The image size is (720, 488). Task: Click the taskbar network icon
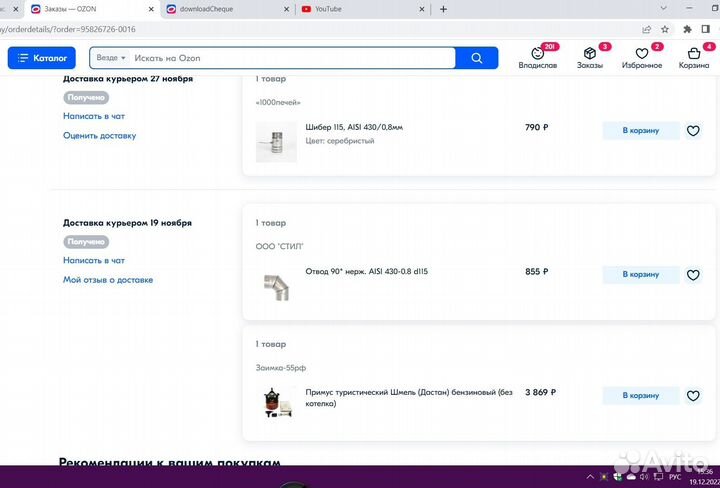tap(658, 477)
